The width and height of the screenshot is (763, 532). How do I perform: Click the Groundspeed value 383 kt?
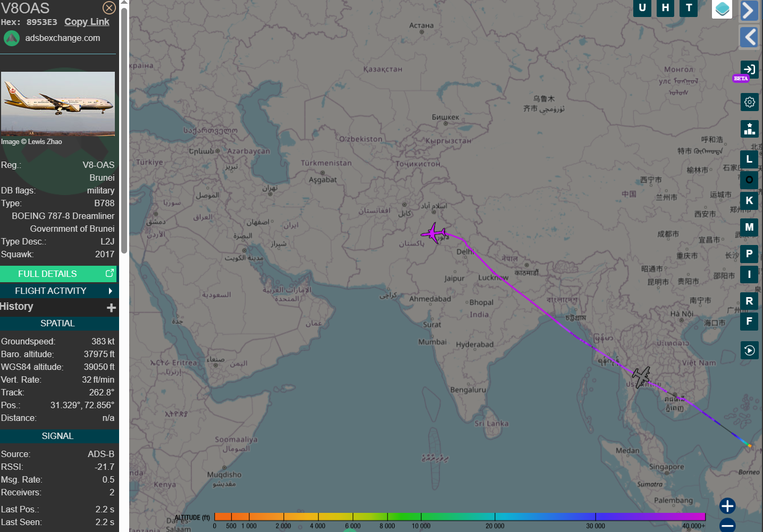pos(103,341)
